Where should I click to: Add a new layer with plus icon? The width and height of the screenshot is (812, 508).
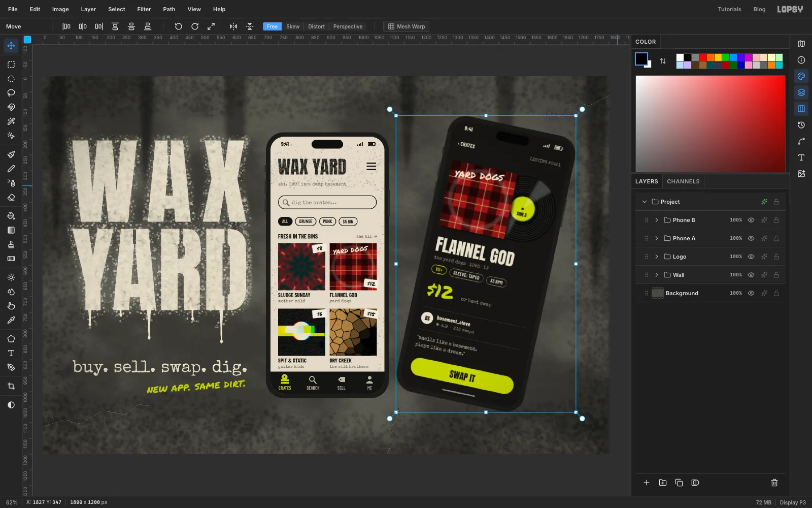(x=647, y=483)
